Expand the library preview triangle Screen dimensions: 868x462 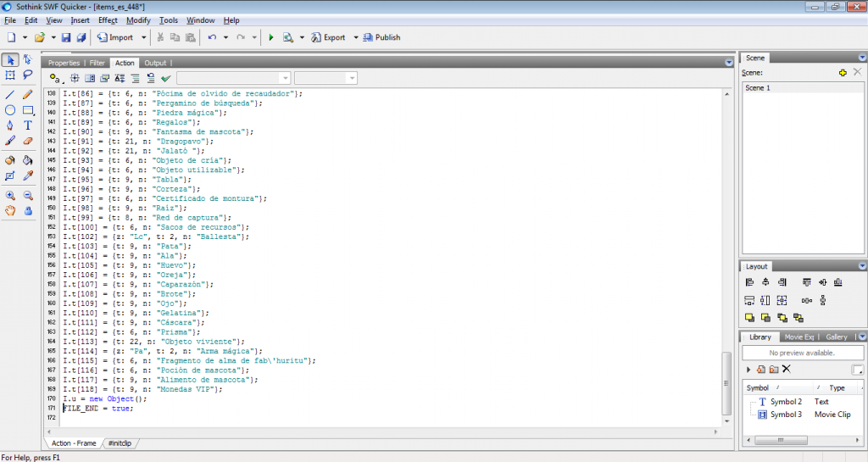(748, 370)
